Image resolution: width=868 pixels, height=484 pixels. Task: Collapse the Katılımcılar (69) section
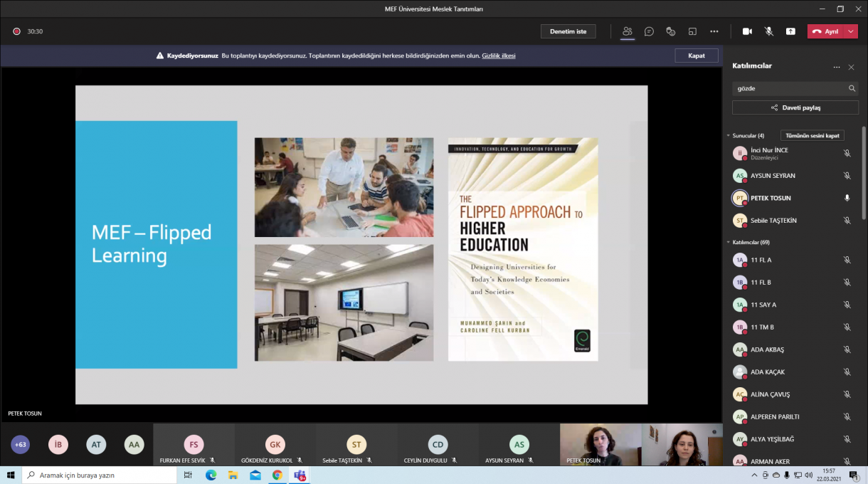pyautogui.click(x=729, y=243)
